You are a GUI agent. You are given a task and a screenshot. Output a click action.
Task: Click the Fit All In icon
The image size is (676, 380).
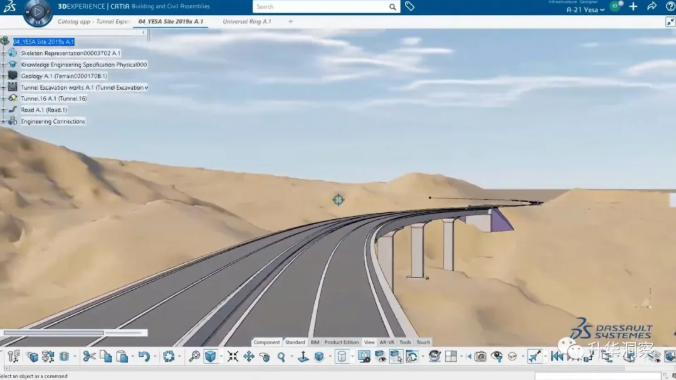[232, 356]
